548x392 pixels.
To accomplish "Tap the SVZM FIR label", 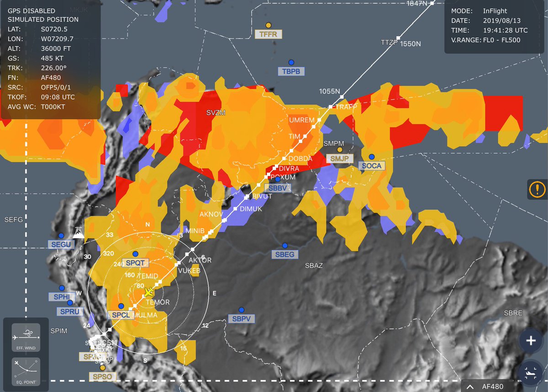I will [x=216, y=113].
